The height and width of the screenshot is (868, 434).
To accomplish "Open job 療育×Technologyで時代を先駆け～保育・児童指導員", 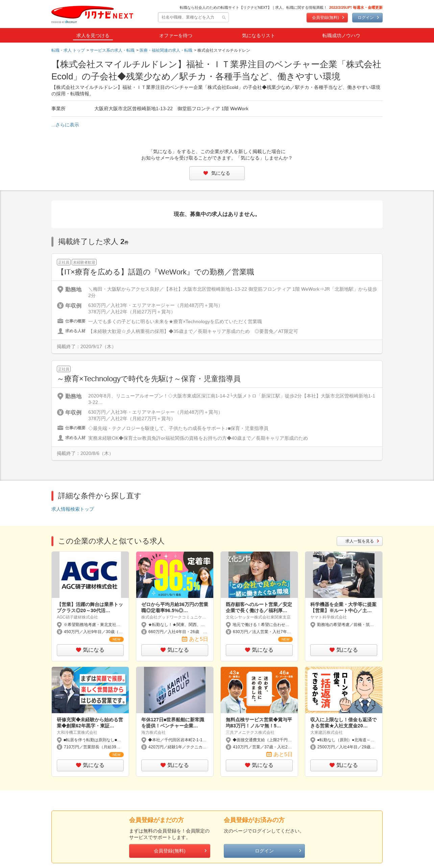I will tap(149, 379).
